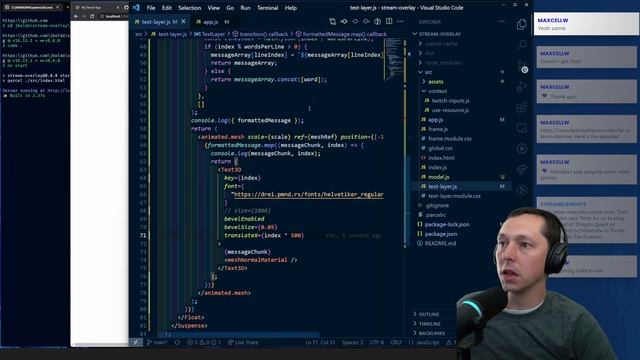The image size is (640, 360).
Task: Click UTF-8 encoding in status bar
Action: tap(376, 342)
